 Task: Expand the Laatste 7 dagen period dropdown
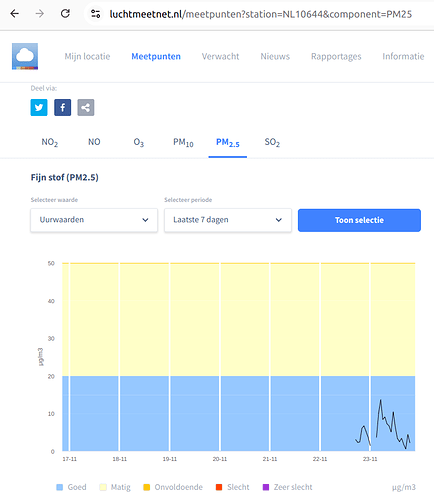click(228, 220)
